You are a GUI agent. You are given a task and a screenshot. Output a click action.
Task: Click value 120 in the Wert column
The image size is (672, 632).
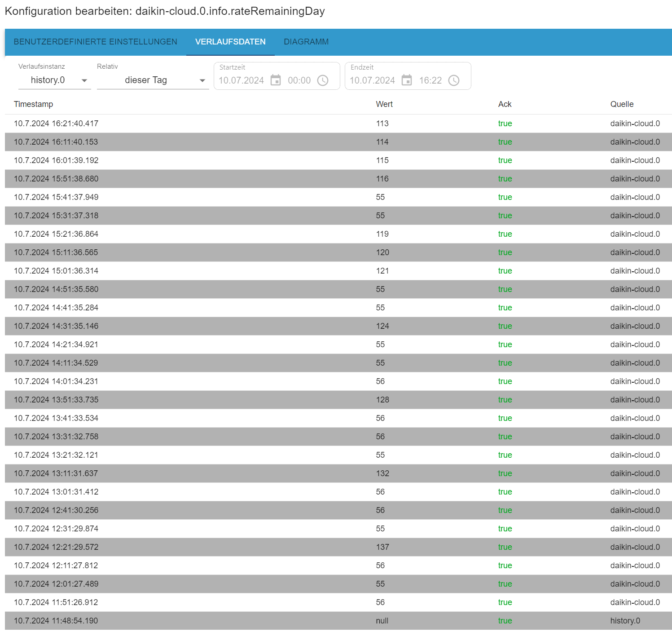pyautogui.click(x=382, y=252)
